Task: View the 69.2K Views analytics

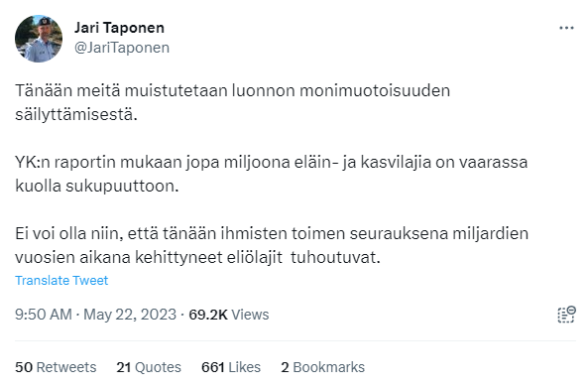Action: coord(229,315)
